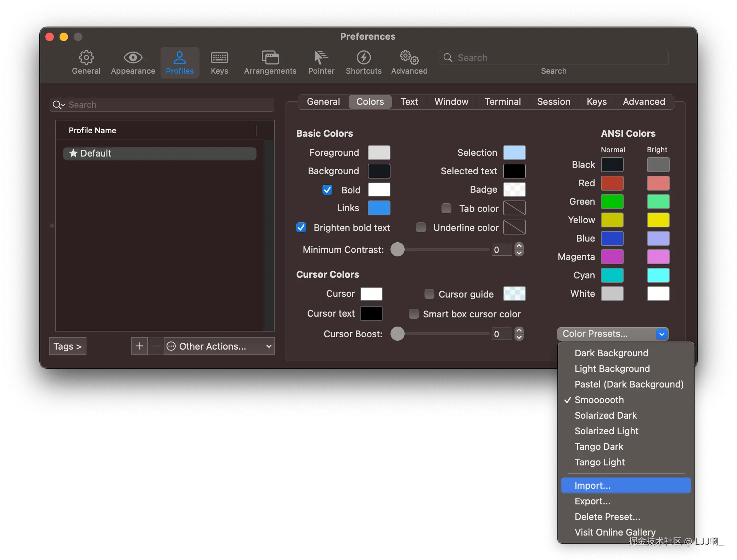Open the General preferences gear icon
The image size is (737, 560).
[86, 58]
